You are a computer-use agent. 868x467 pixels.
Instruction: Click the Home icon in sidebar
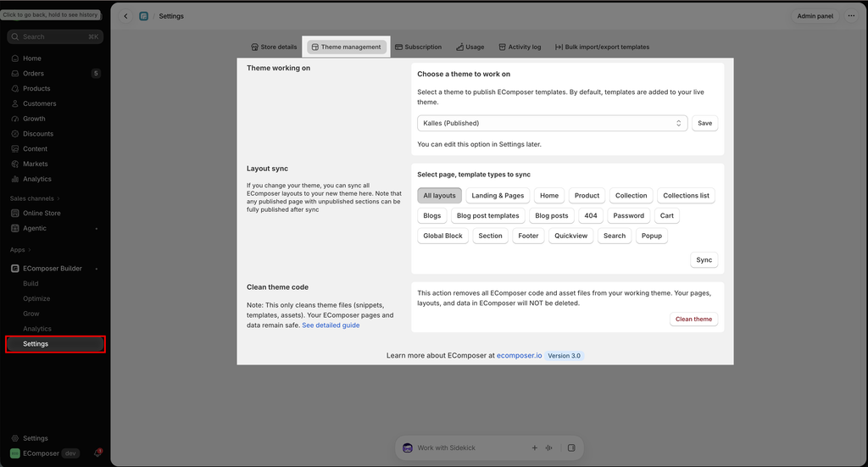point(15,58)
